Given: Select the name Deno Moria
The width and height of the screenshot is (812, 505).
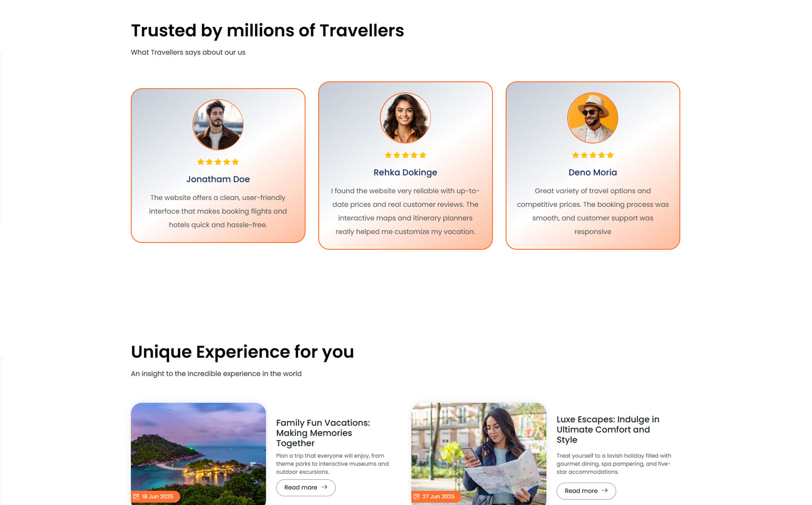Looking at the screenshot, I should [592, 173].
